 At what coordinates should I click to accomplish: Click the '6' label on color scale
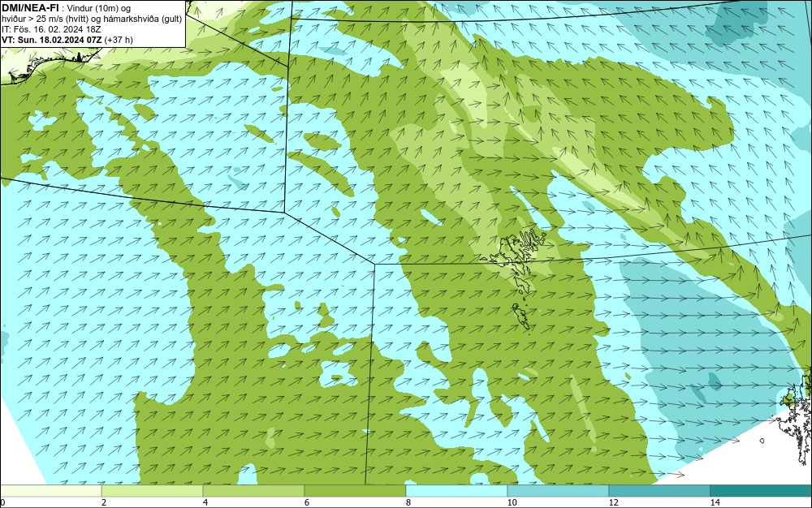(x=307, y=503)
